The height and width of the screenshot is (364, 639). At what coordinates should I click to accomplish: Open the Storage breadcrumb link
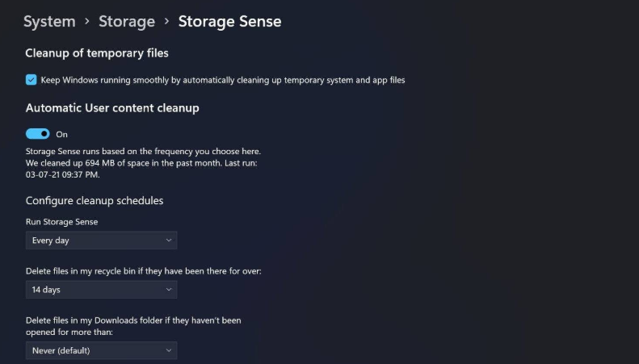tap(126, 22)
